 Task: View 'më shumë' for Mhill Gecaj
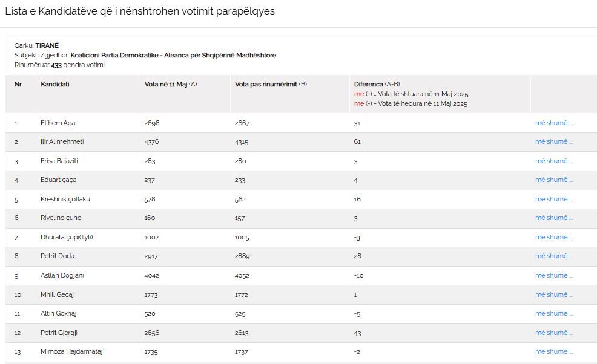point(553,294)
